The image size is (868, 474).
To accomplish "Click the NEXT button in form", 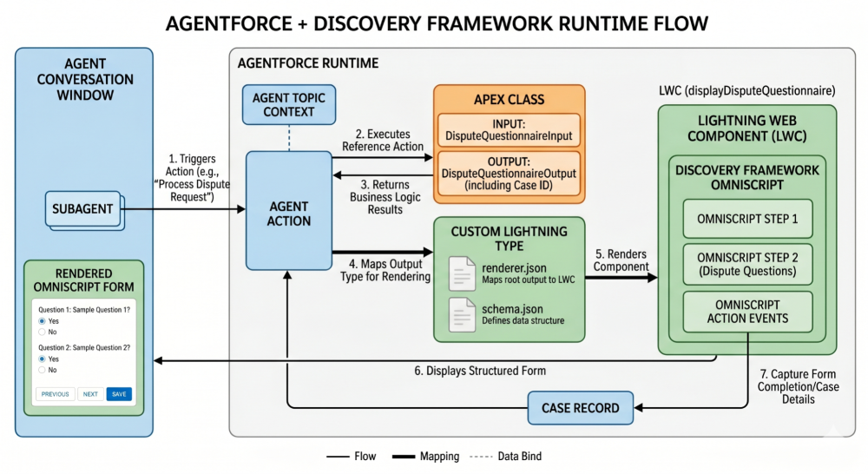I will click(x=90, y=394).
